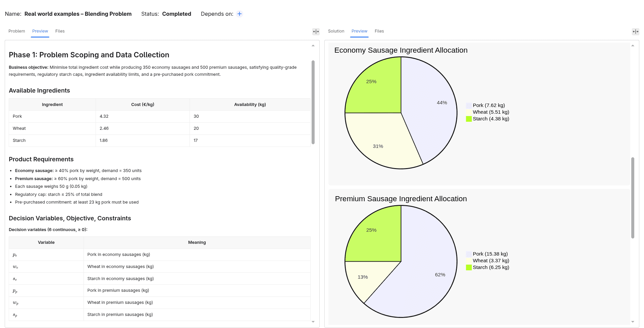Image resolution: width=644 pixels, height=328 pixels.
Task: Select the left panel Preview tab
Action: 40,31
